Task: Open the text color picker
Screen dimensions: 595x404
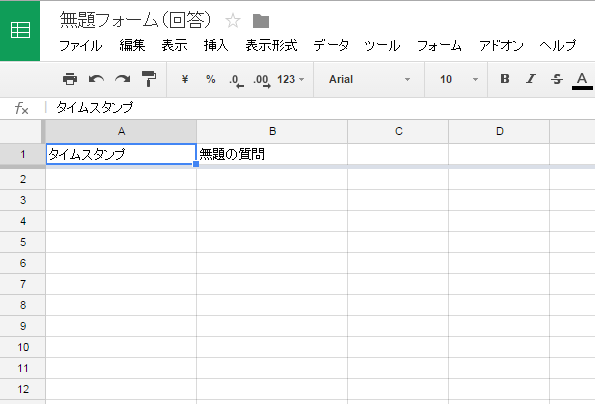Action: 582,80
